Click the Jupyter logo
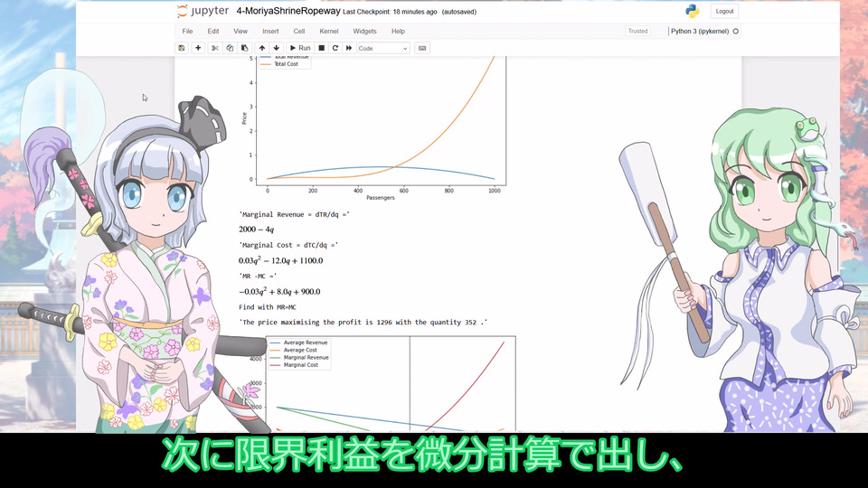Image resolution: width=868 pixels, height=488 pixels. click(203, 11)
